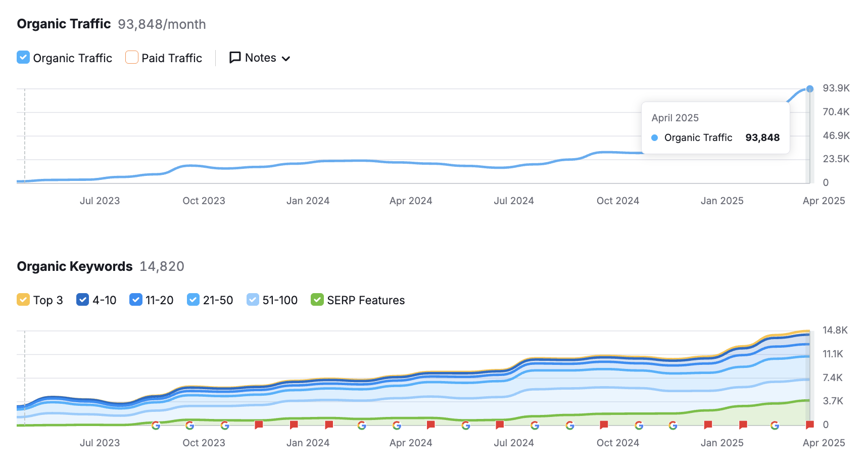Click the blue endpoint dot on the traffic chart
This screenshot has width=868, height=469.
point(810,88)
